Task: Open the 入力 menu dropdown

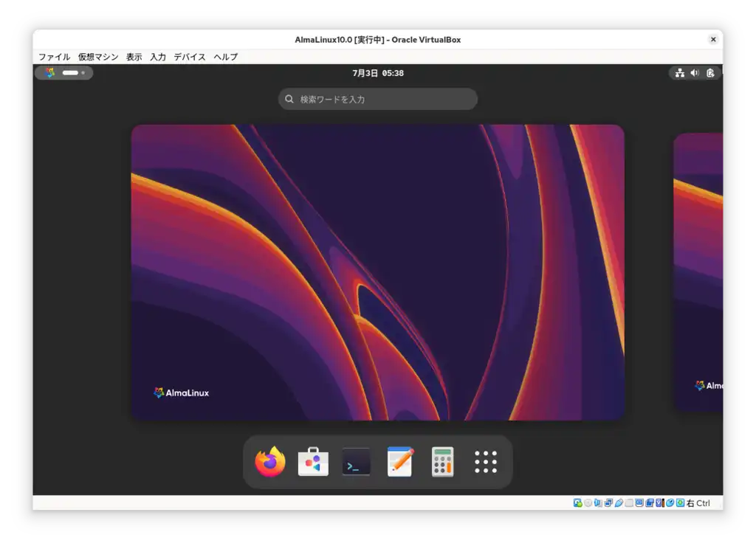Action: coord(157,57)
